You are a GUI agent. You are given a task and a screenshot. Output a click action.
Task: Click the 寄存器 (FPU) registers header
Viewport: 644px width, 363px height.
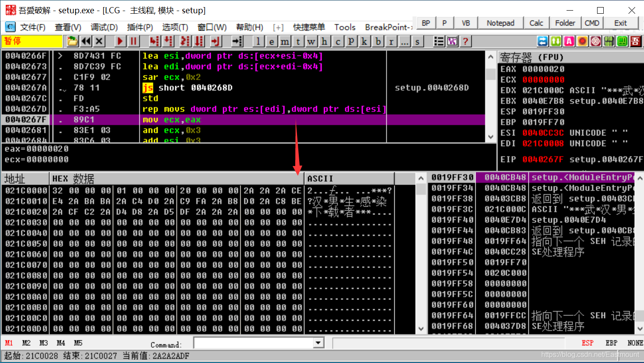pos(570,57)
